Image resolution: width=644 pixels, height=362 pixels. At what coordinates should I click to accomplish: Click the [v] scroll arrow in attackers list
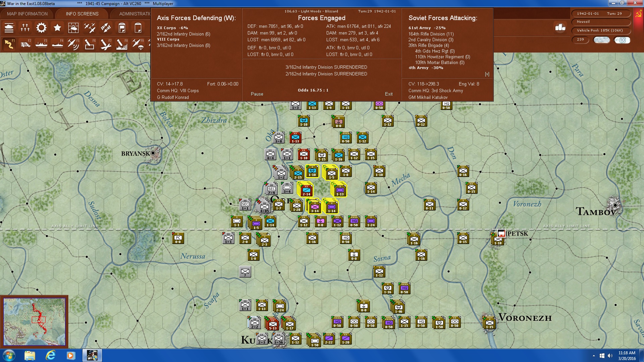coord(487,74)
